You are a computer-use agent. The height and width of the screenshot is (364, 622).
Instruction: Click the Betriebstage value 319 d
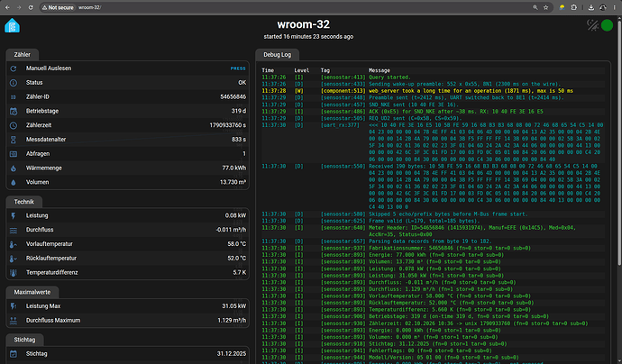[238, 111]
